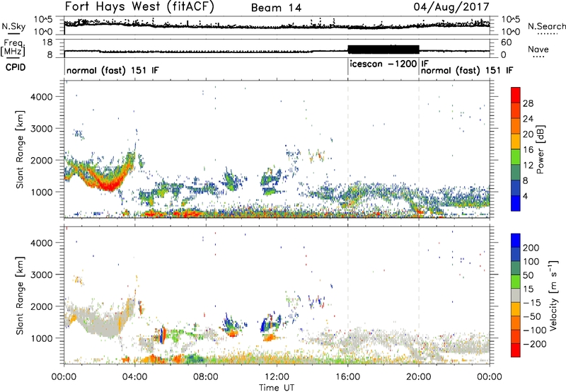
Task: Click the 'Slant Range [km]' label of power panel
Action: pyautogui.click(x=20, y=150)
